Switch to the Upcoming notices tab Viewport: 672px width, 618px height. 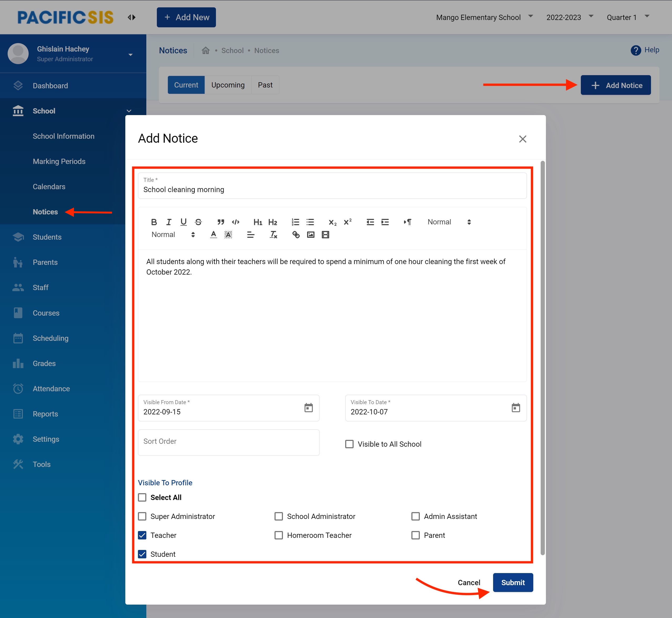click(x=228, y=85)
